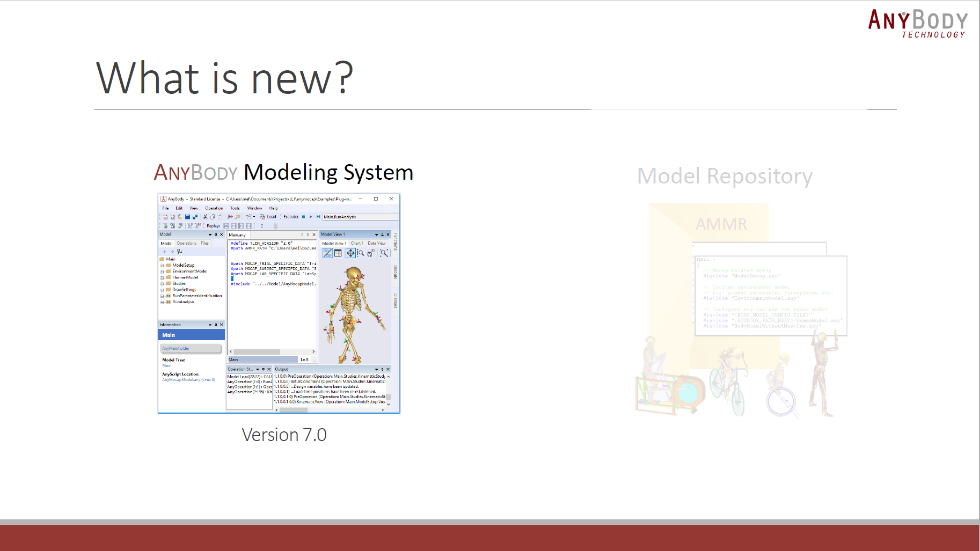Click the Stop execution square icon
The width and height of the screenshot is (980, 551).
pyautogui.click(x=303, y=217)
